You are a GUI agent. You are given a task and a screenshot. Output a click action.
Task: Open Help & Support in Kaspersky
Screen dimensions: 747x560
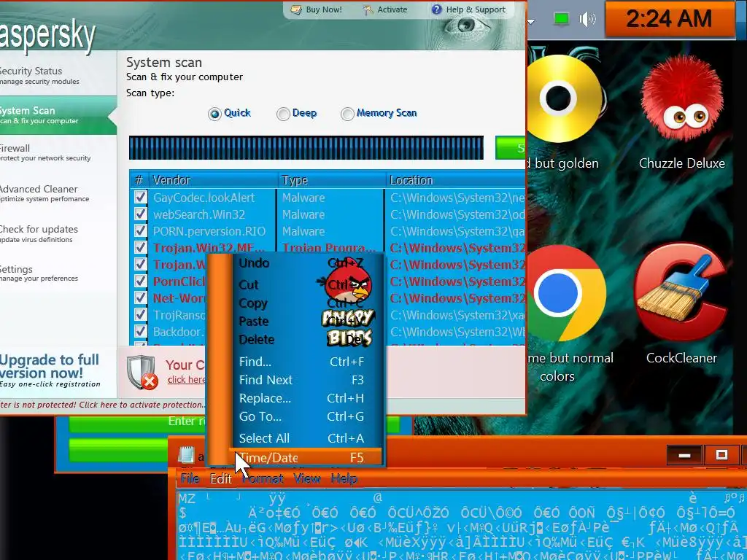point(468,9)
